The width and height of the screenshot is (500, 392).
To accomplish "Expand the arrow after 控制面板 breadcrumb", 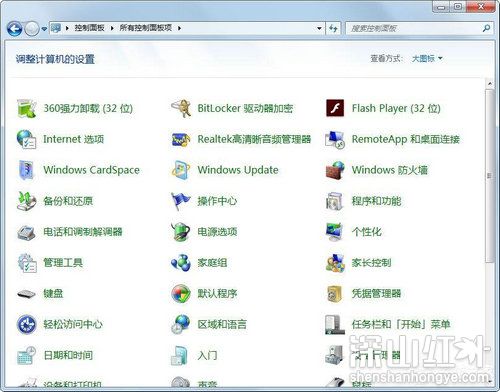I will pos(112,28).
